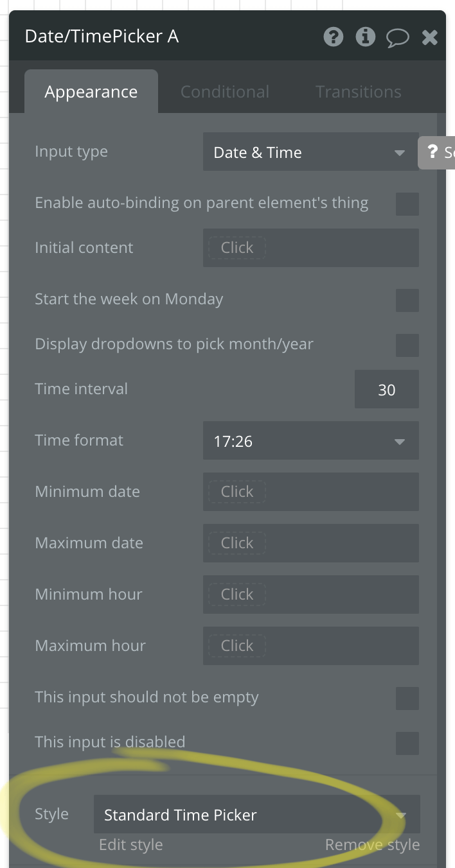Image resolution: width=455 pixels, height=868 pixels.
Task: Enable auto-binding on parent element's thing
Action: [407, 204]
